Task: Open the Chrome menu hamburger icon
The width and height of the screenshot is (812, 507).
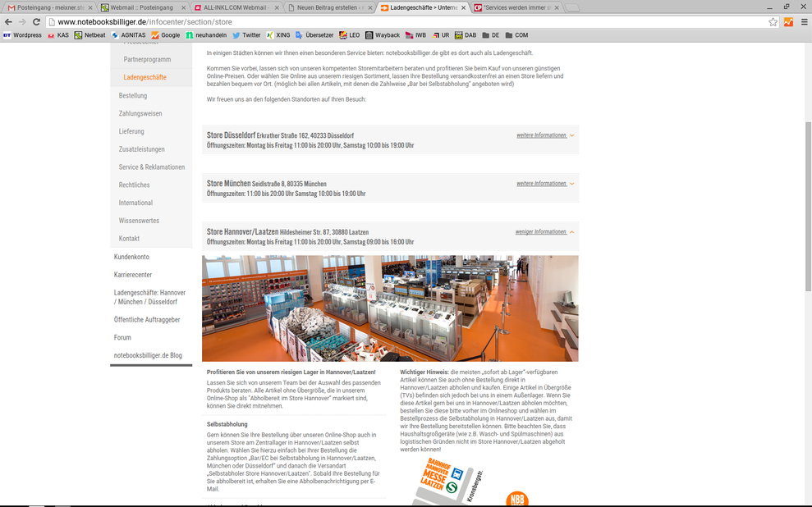Action: [x=804, y=21]
